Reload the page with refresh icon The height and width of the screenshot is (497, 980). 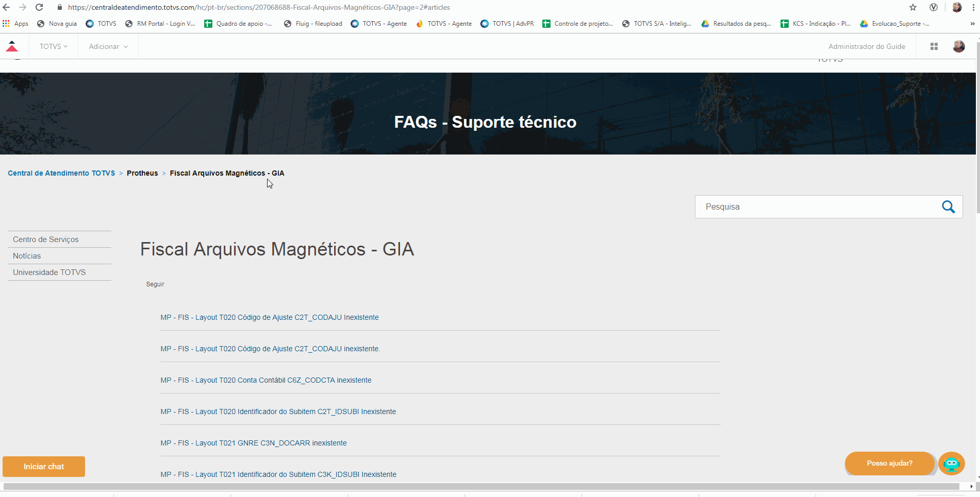click(x=39, y=7)
